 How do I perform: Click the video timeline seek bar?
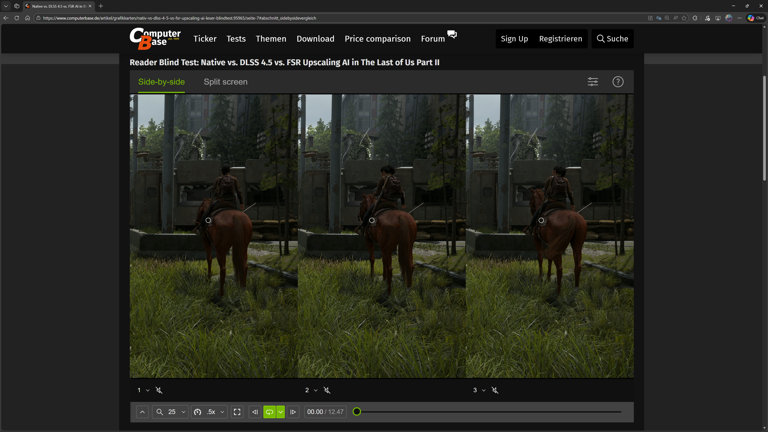[490, 412]
